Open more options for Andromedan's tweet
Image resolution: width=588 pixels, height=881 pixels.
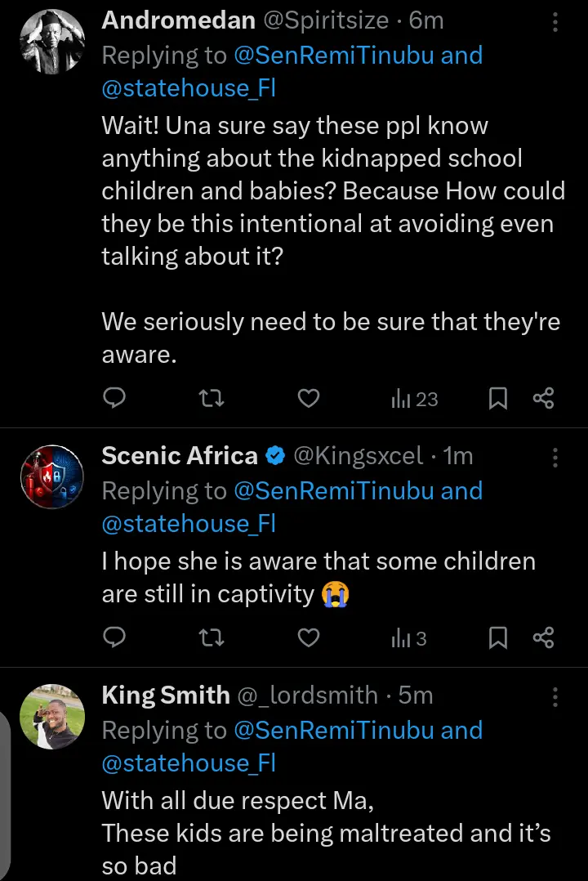pyautogui.click(x=555, y=22)
